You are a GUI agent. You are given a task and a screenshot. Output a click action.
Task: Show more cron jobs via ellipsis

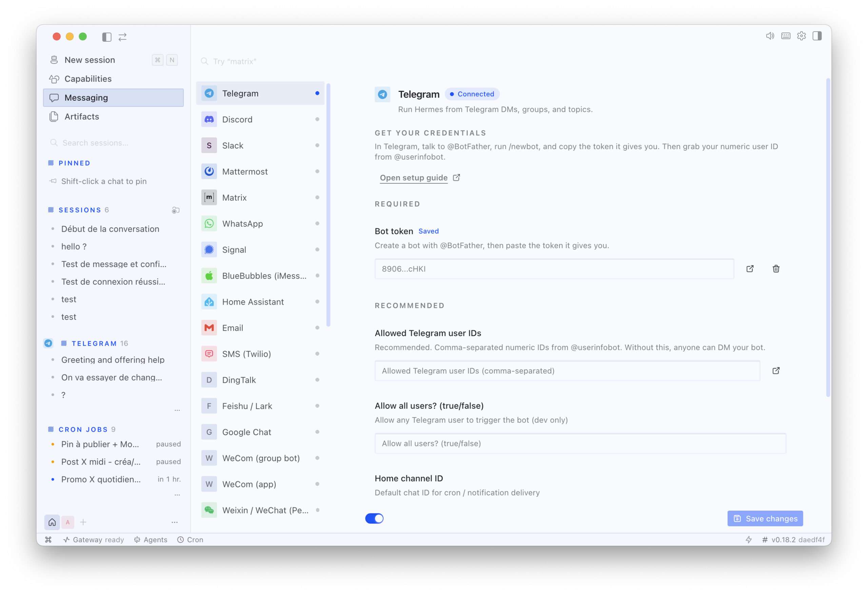click(x=177, y=495)
